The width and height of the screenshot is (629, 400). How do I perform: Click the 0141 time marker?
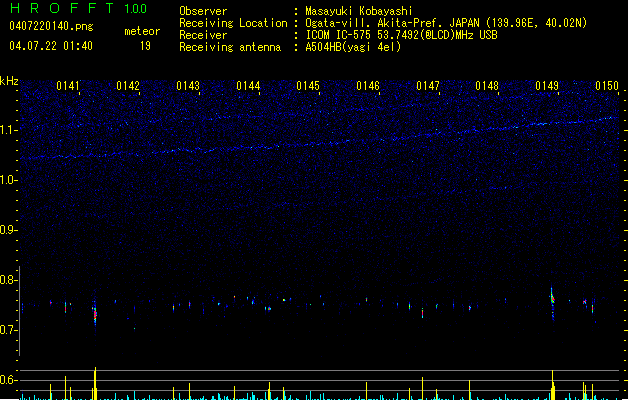point(68,86)
